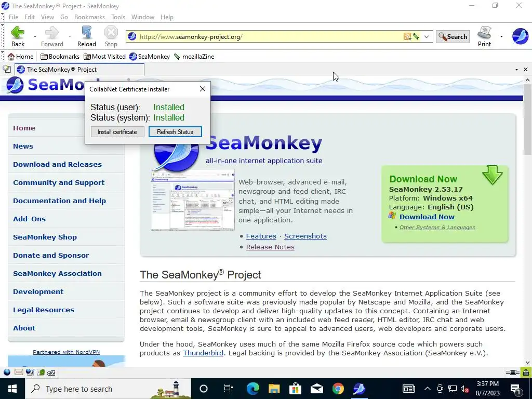The width and height of the screenshot is (532, 399).
Task: Open the Screenshots link
Action: [305, 236]
